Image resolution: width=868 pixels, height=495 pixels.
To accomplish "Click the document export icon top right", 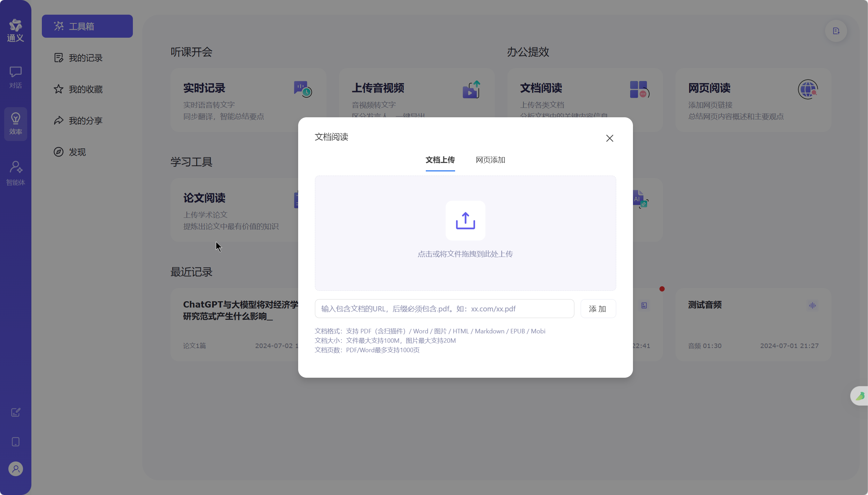I will 836,31.
